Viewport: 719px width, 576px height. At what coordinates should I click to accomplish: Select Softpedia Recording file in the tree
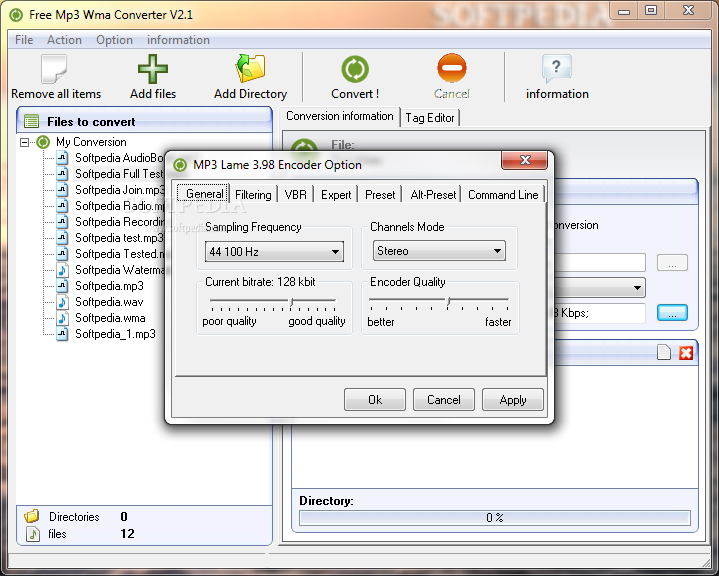(119, 222)
